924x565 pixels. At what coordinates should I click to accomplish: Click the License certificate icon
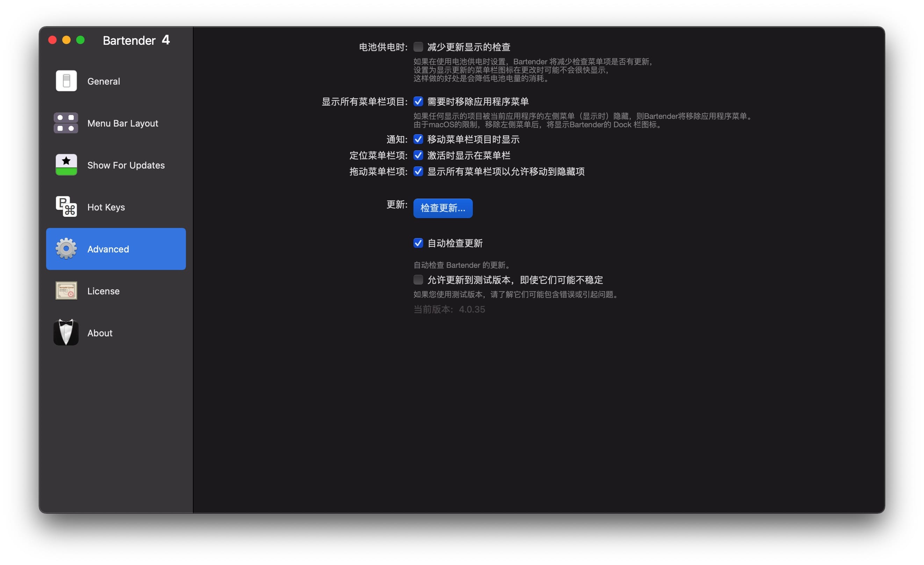coord(66,291)
